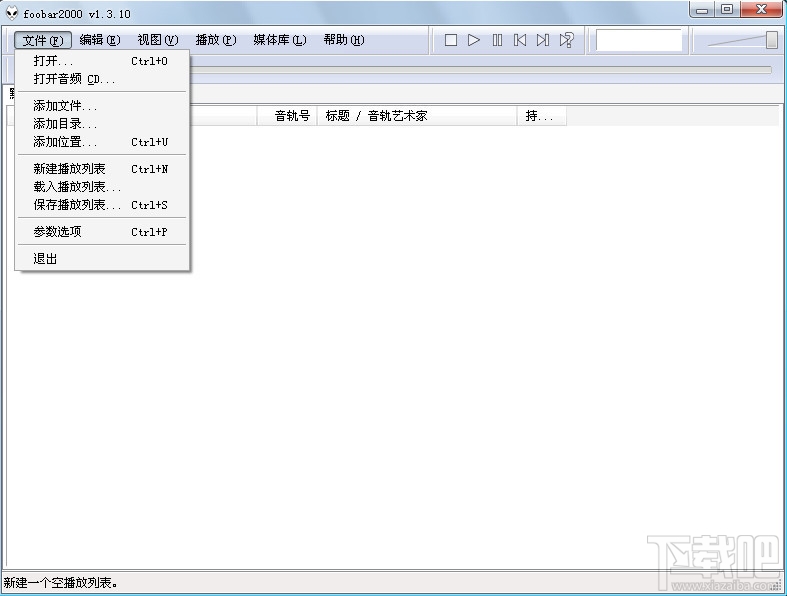This screenshot has width=787, height=596.
Task: Click the playback order box in the toolbar
Action: tap(639, 40)
